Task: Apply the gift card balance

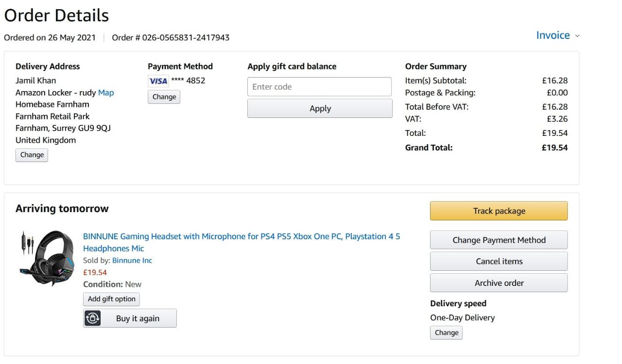Action: pyautogui.click(x=320, y=109)
